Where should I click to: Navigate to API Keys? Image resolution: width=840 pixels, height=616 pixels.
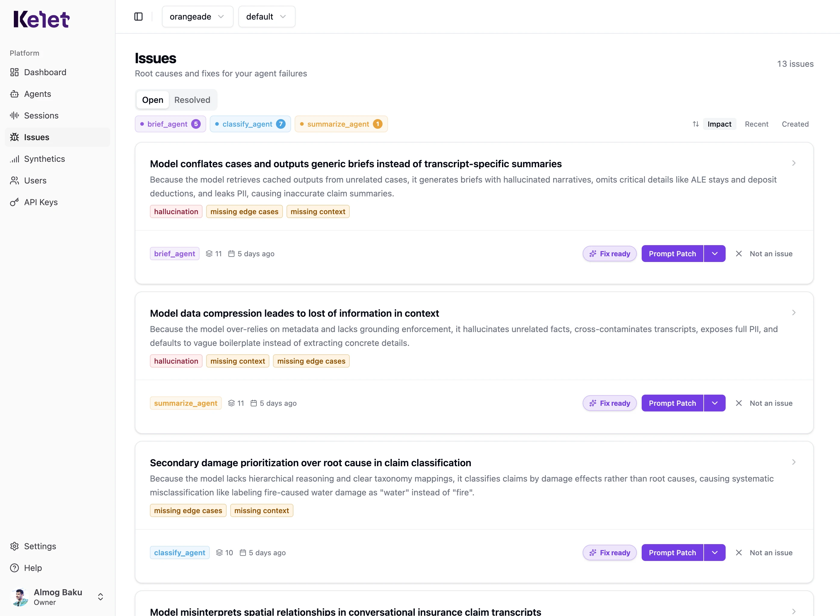tap(41, 202)
